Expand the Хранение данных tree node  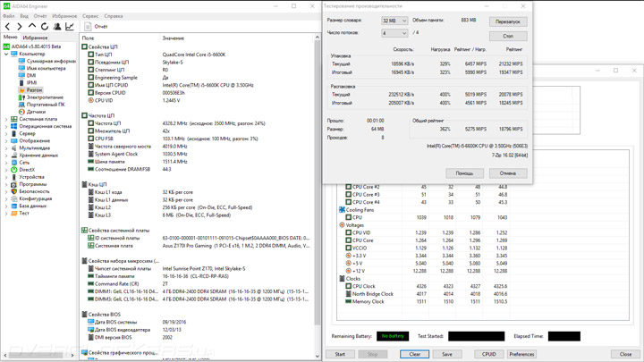[x=6, y=156]
